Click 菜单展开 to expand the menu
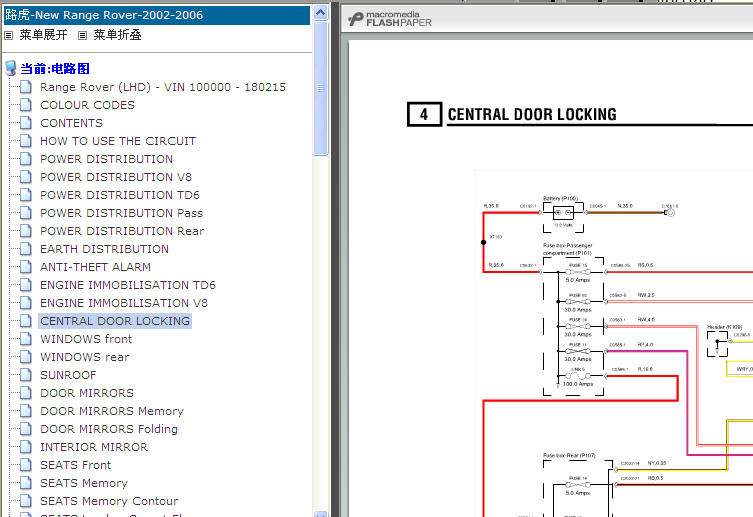The image size is (753, 517). [x=43, y=35]
